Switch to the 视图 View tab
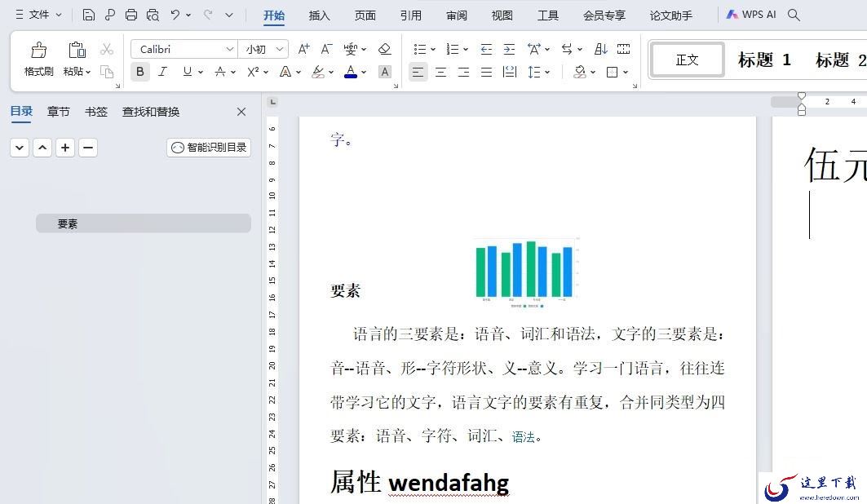The height and width of the screenshot is (504, 867). (502, 15)
